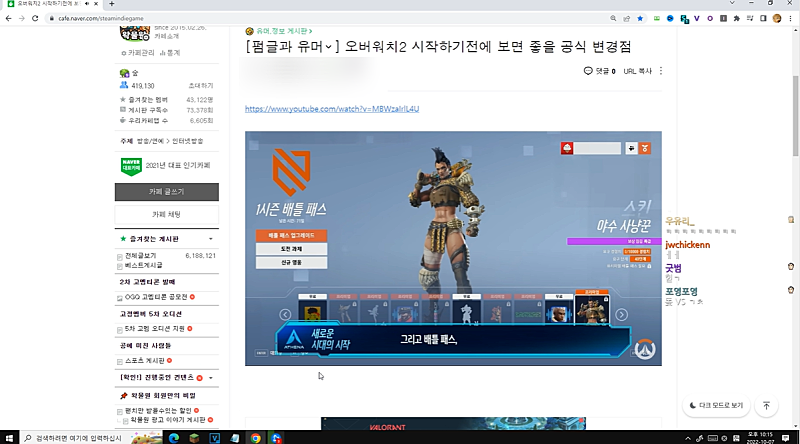
Task: Click the green extension icon in toolbar
Action: 657,18
